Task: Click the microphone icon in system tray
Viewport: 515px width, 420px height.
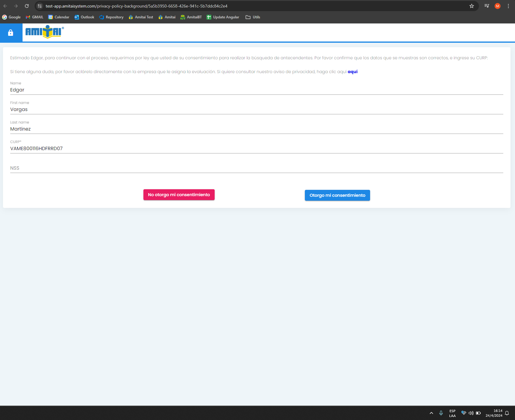Action: [441, 413]
